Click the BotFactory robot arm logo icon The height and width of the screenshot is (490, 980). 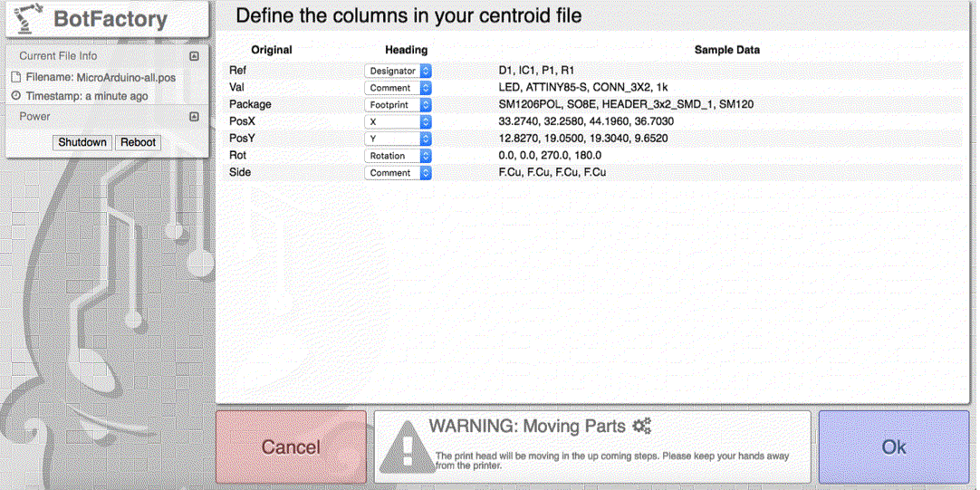27,18
